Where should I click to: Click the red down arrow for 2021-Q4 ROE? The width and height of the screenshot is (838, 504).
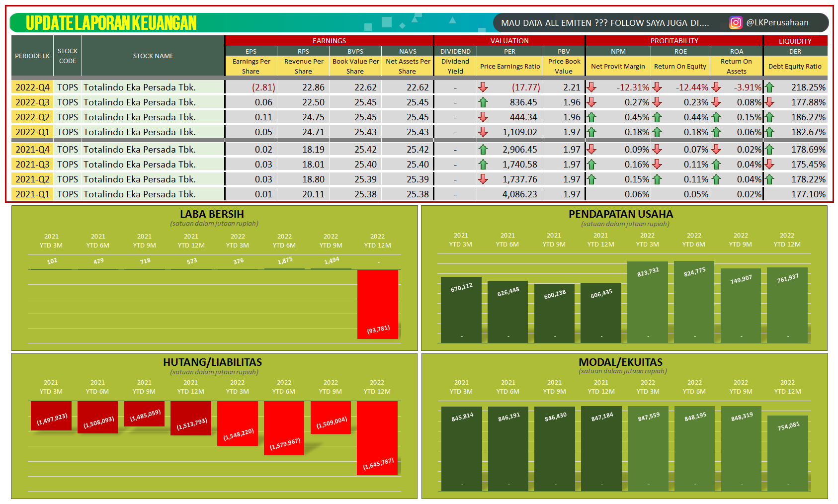(657, 149)
